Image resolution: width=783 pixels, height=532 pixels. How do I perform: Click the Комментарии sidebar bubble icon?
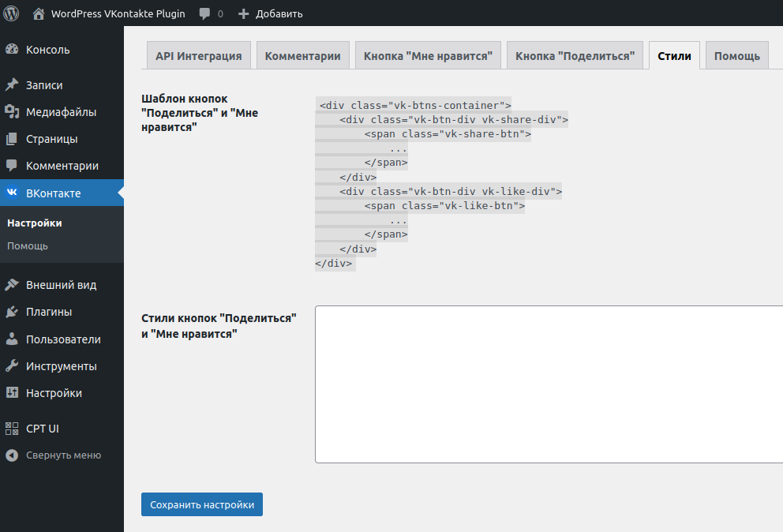[12, 165]
